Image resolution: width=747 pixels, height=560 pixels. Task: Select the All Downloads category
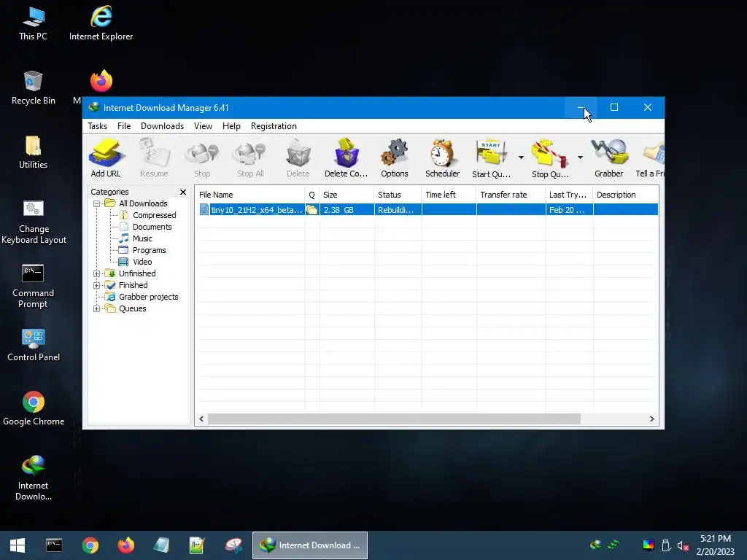pyautogui.click(x=143, y=204)
